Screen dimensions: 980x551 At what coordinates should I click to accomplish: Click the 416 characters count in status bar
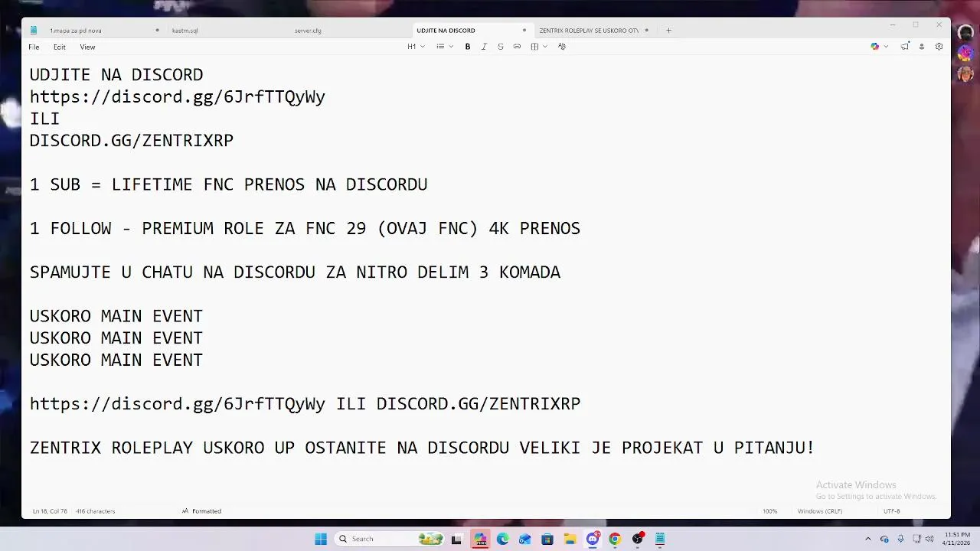pos(96,511)
